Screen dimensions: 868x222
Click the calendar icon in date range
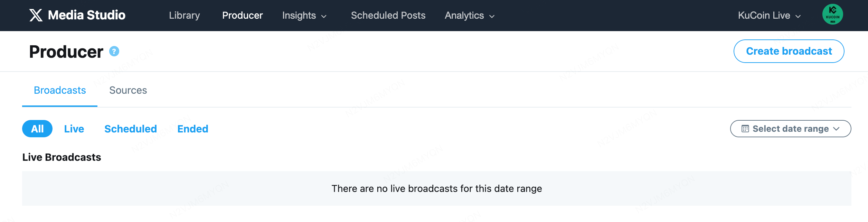pyautogui.click(x=745, y=129)
